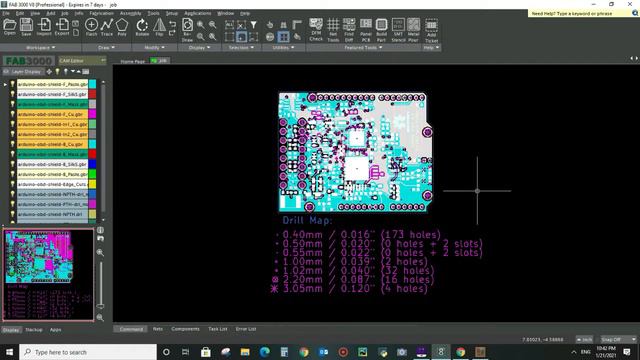Screen dimensions: 640x360
Task: Click the Re-Draw icon
Action: point(187,30)
